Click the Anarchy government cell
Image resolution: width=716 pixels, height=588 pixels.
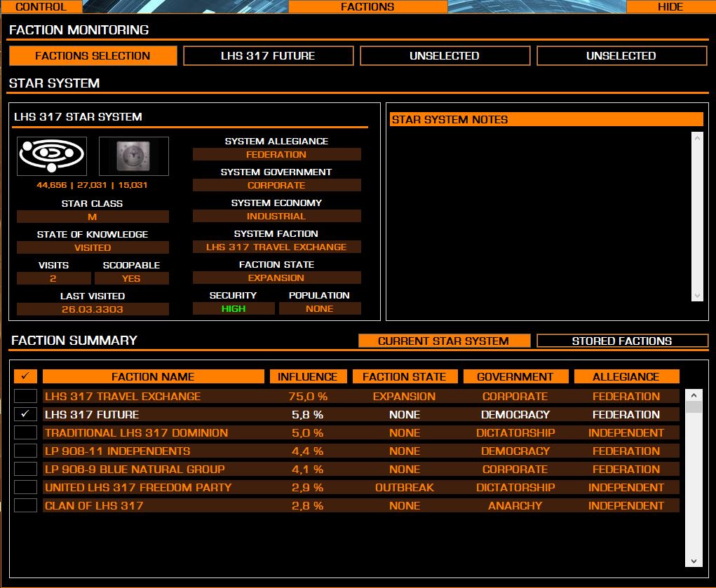515,506
